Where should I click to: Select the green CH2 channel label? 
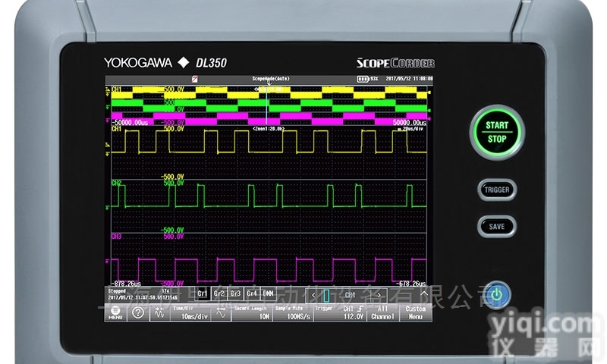tap(116, 183)
